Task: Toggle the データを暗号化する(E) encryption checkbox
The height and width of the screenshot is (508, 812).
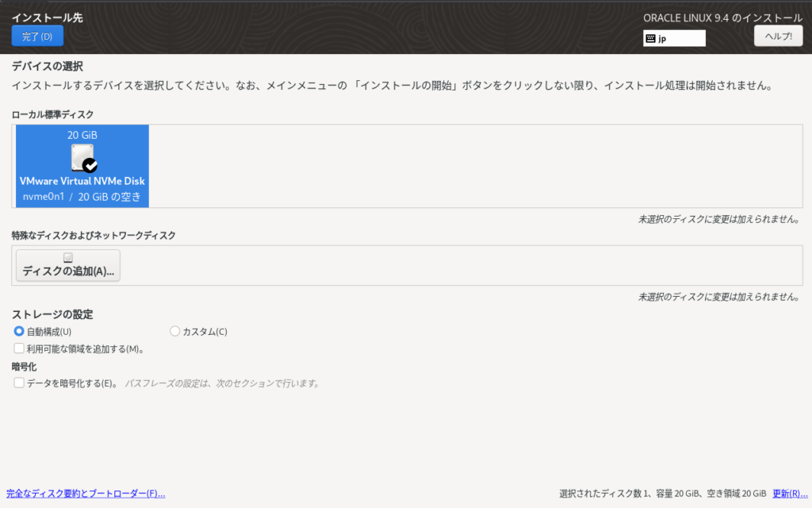Action: pos(19,383)
